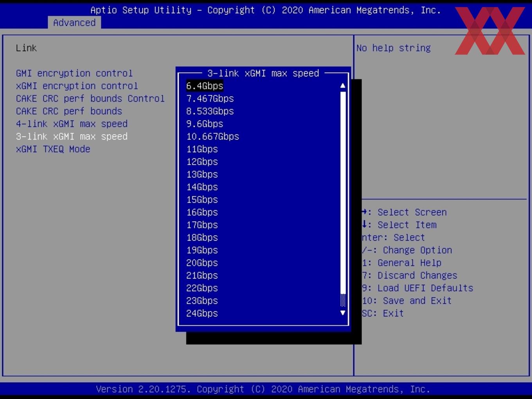Select xGMI encryption control setting
This screenshot has width=532, height=399.
[x=77, y=86]
